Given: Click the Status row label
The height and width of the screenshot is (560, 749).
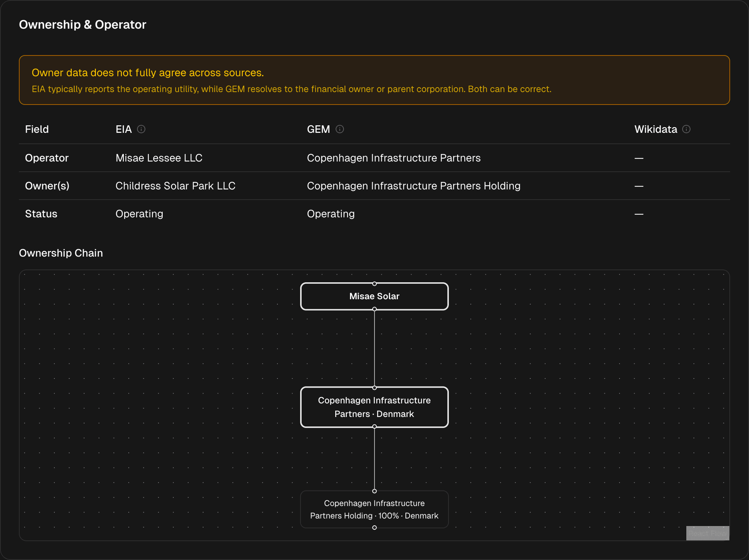Looking at the screenshot, I should coord(41,214).
